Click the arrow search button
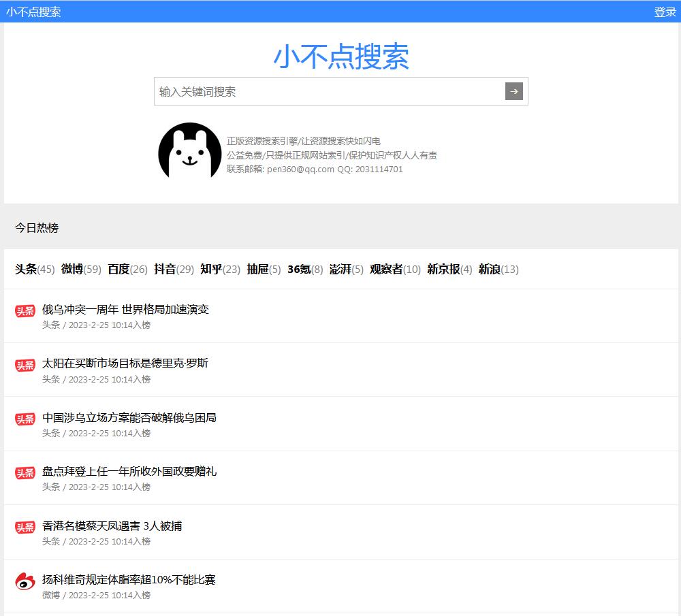681x616 pixels. click(x=514, y=91)
